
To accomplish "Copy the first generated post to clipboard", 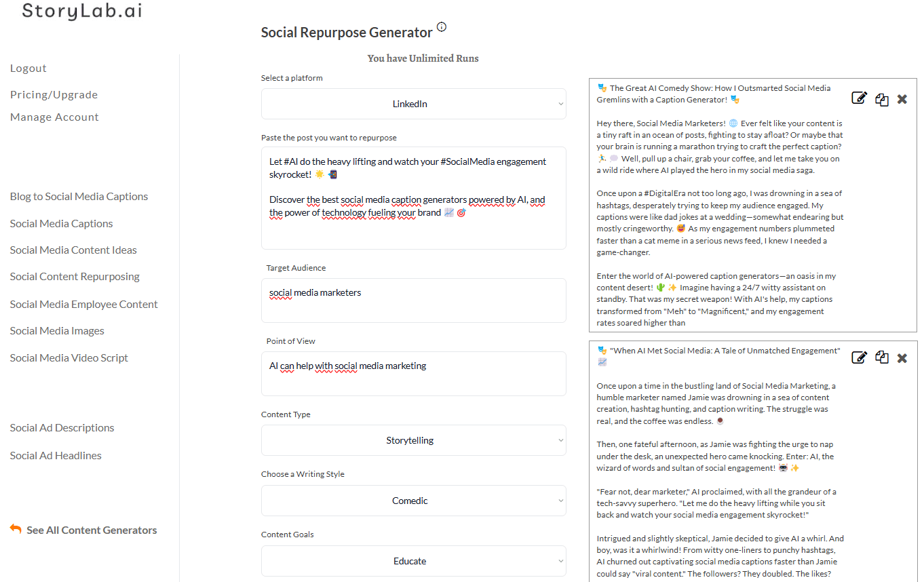I will [881, 99].
